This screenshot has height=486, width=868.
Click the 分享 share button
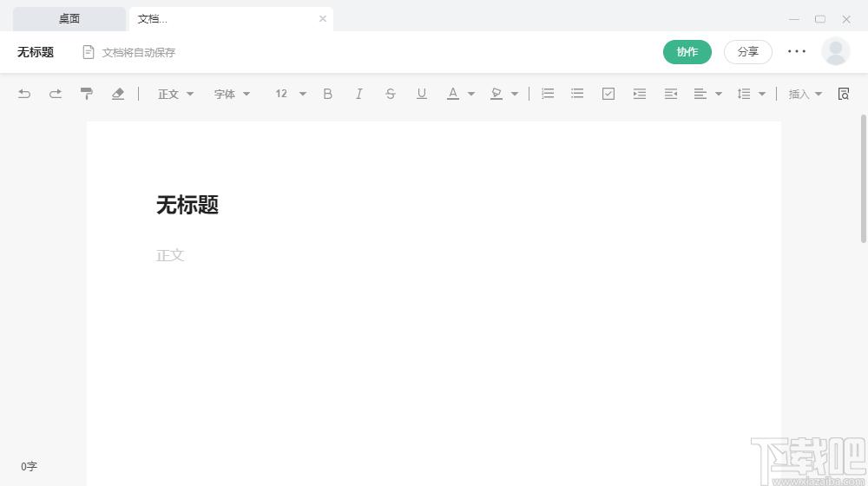pos(748,52)
